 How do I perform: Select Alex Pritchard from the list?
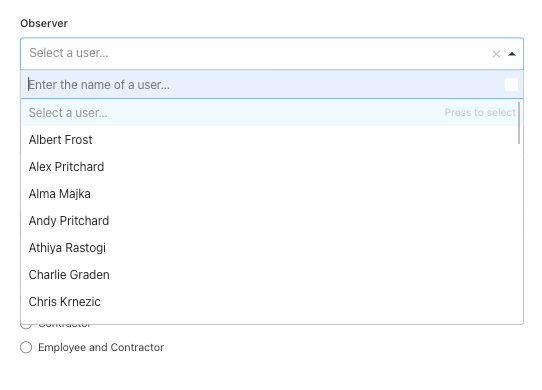tap(270, 167)
